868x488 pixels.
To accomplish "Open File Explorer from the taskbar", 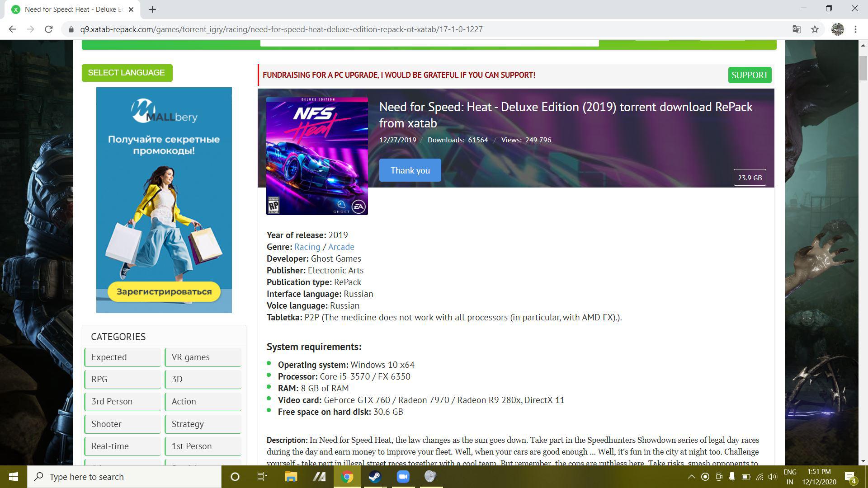I will click(291, 477).
